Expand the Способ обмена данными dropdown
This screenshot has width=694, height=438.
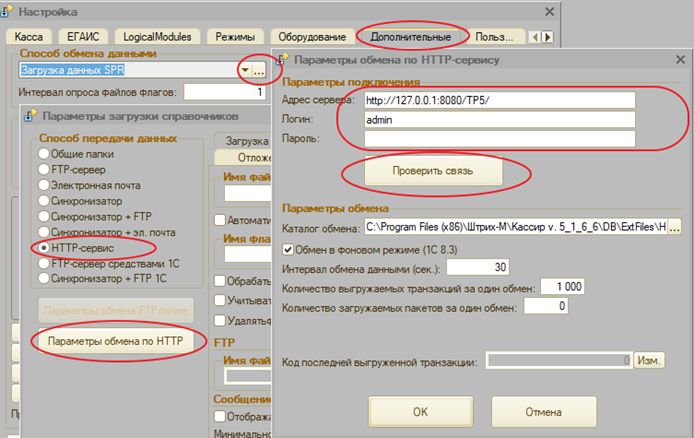pyautogui.click(x=244, y=70)
